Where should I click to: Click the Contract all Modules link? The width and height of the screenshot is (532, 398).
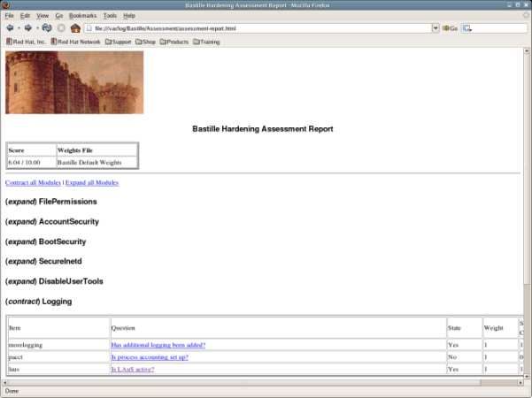coord(33,183)
